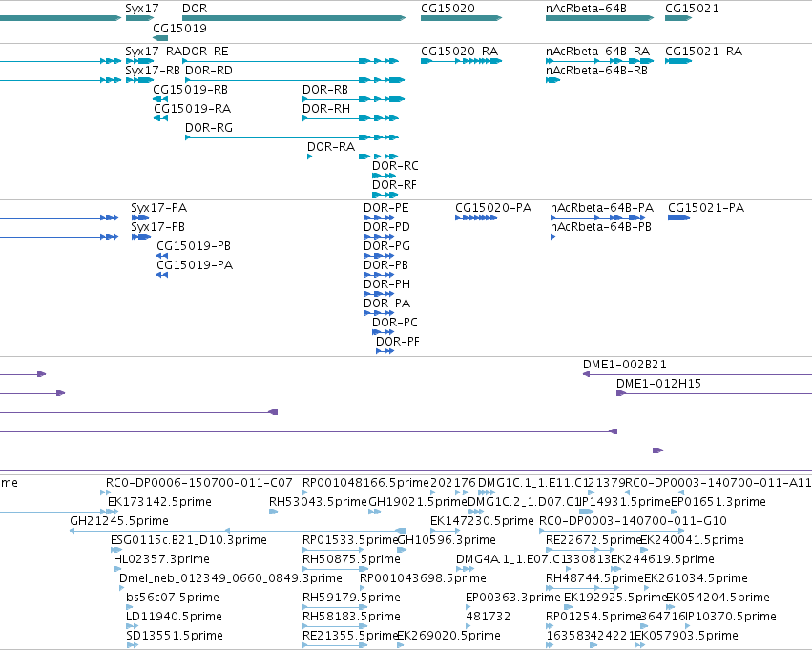
Task: Select protein CG15019-PA
Action: pos(162,275)
